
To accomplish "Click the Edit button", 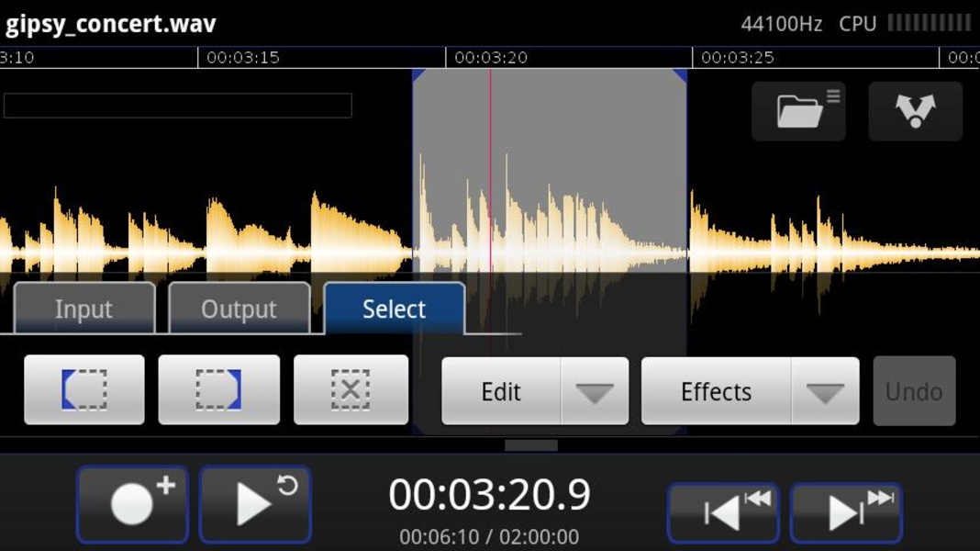I will [x=501, y=392].
